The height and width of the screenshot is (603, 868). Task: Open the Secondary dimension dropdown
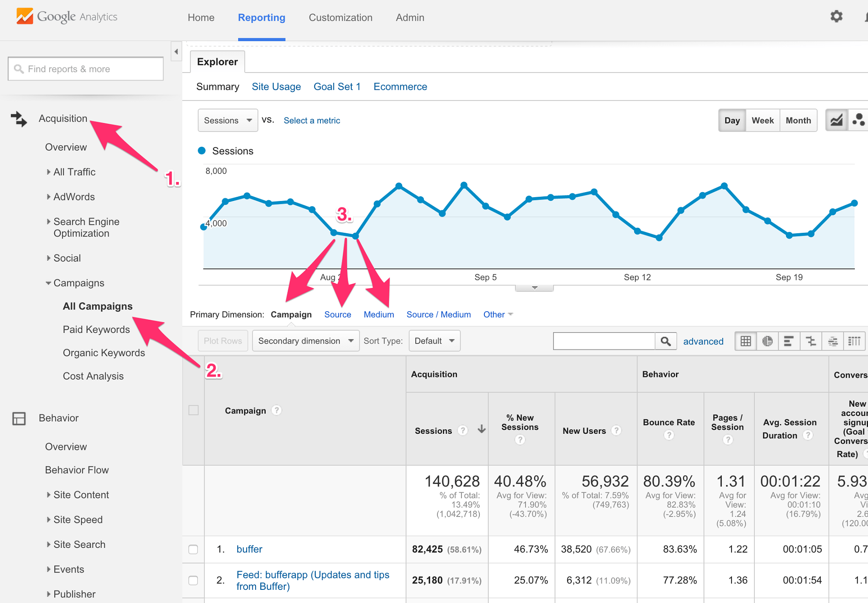(305, 341)
